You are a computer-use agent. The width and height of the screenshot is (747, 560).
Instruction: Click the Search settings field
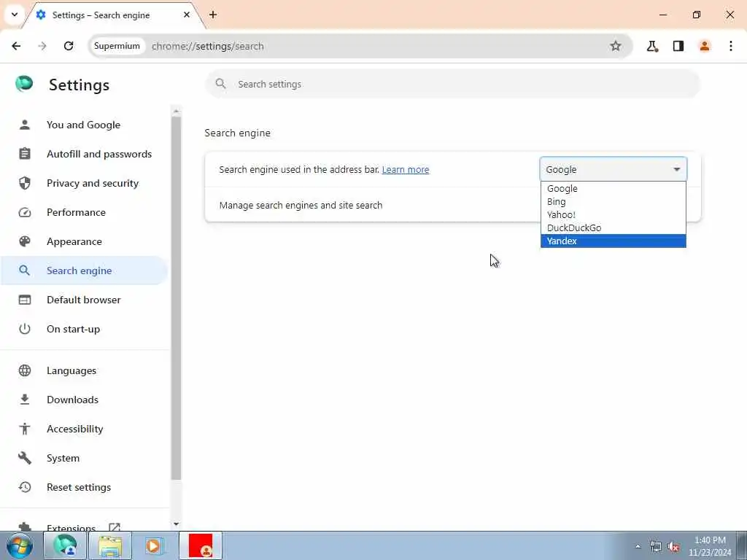click(x=452, y=85)
